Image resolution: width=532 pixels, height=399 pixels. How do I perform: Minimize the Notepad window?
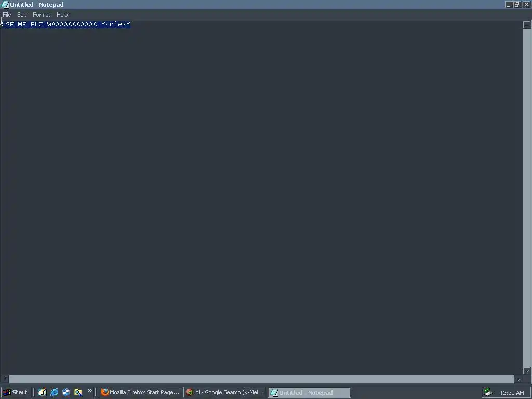tap(508, 4)
